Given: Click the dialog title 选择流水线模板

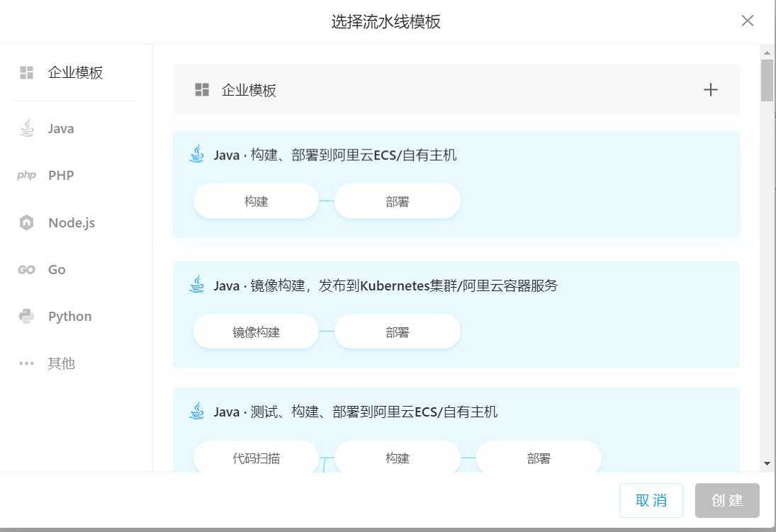Looking at the screenshot, I should (386, 21).
